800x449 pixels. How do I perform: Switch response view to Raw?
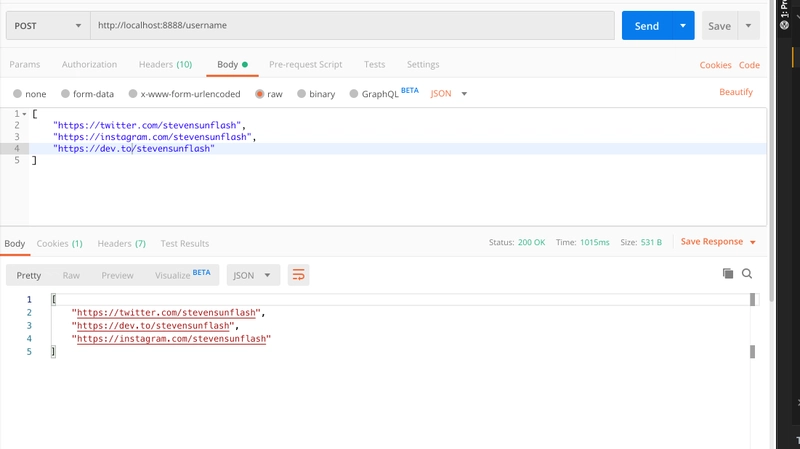coord(71,275)
